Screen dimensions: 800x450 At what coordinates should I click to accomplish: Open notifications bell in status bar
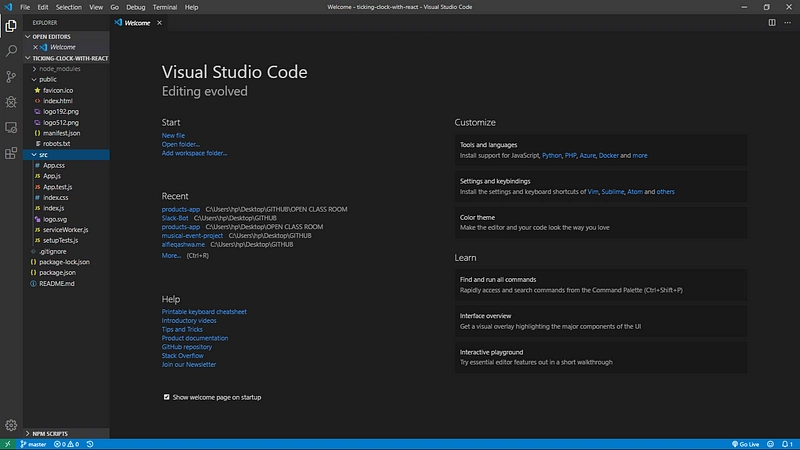click(787, 444)
